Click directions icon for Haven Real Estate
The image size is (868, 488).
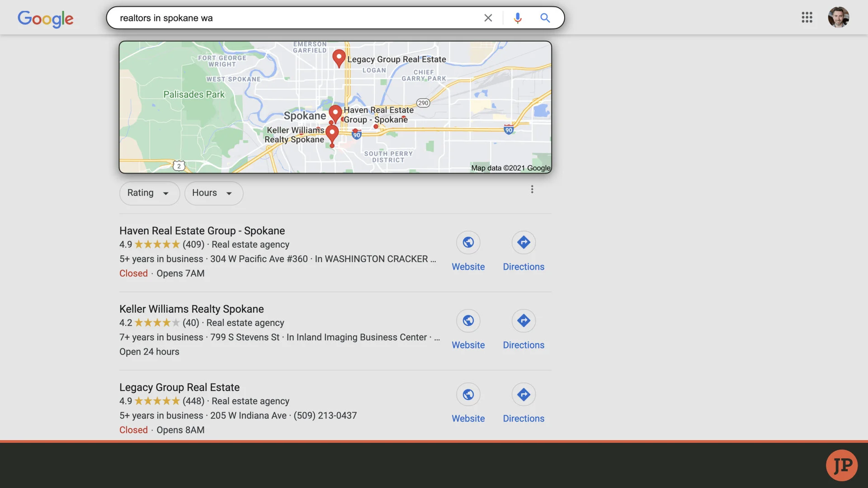(524, 243)
